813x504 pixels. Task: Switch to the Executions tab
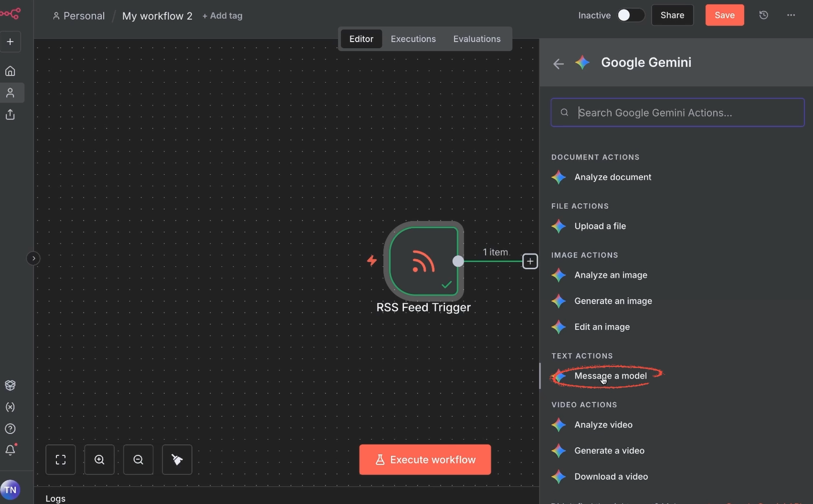pyautogui.click(x=413, y=39)
